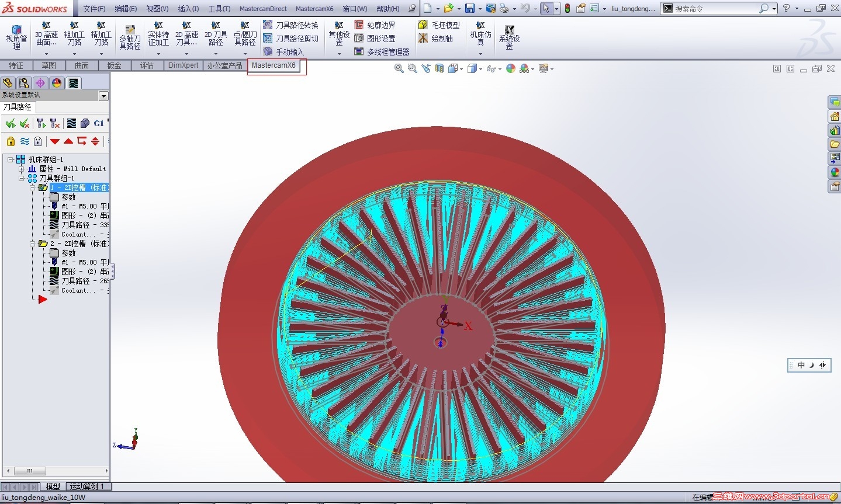Screen dimensions: 841x504
Task: Switch to the 模型 bottom tab
Action: point(53,486)
